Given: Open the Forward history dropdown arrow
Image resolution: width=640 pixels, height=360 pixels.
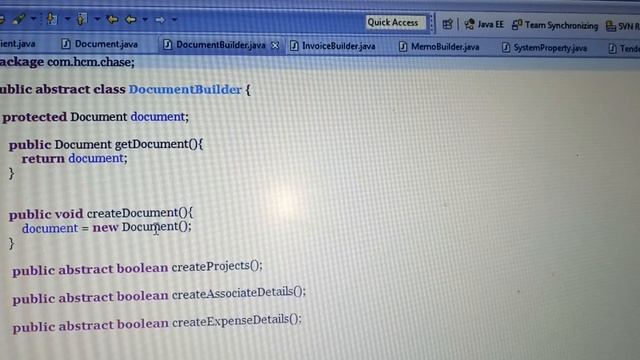Looking at the screenshot, I should point(174,20).
